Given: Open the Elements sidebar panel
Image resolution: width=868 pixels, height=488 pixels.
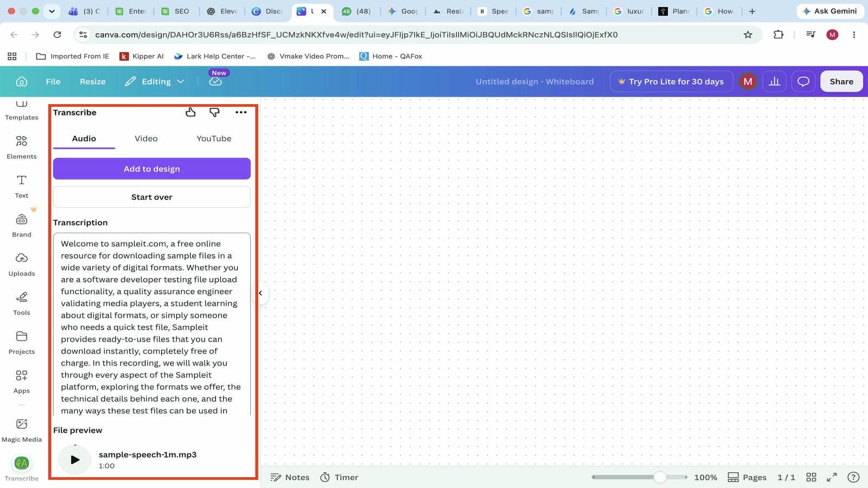Looking at the screenshot, I should coord(22,147).
